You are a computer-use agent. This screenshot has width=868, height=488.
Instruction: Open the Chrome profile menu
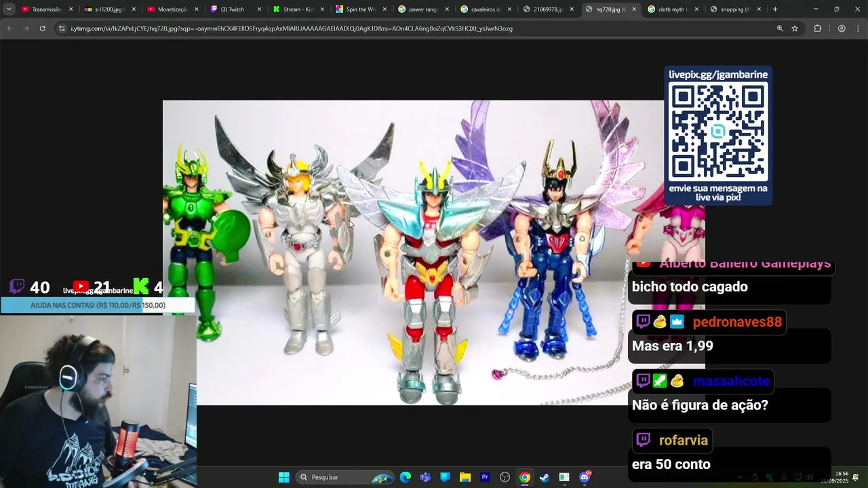point(842,28)
